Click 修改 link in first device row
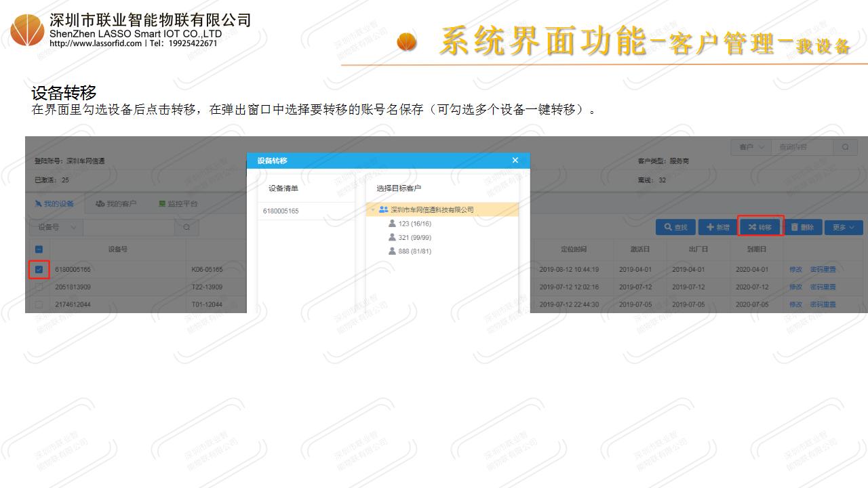868x488 pixels. coord(795,269)
